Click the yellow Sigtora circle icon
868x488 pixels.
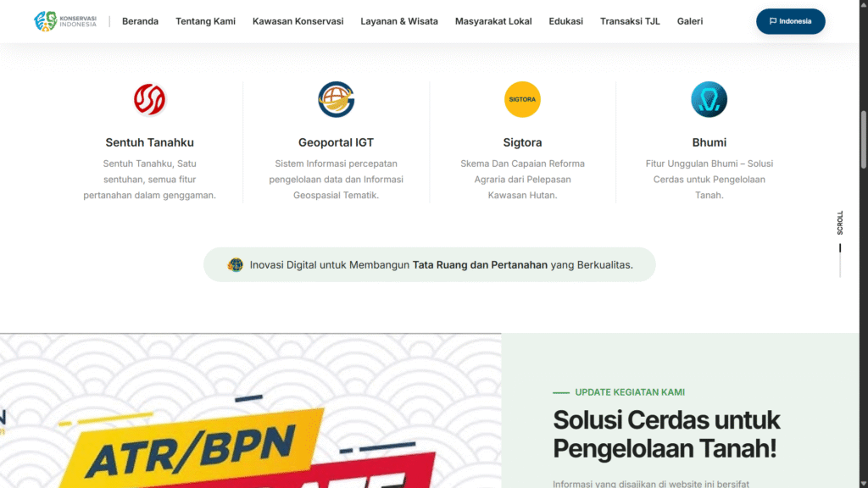[522, 100]
